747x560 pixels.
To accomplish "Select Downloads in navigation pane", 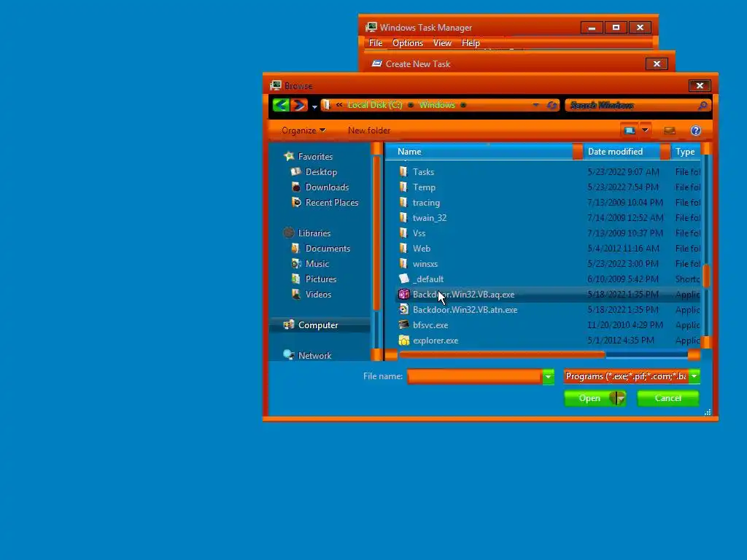I will point(327,187).
